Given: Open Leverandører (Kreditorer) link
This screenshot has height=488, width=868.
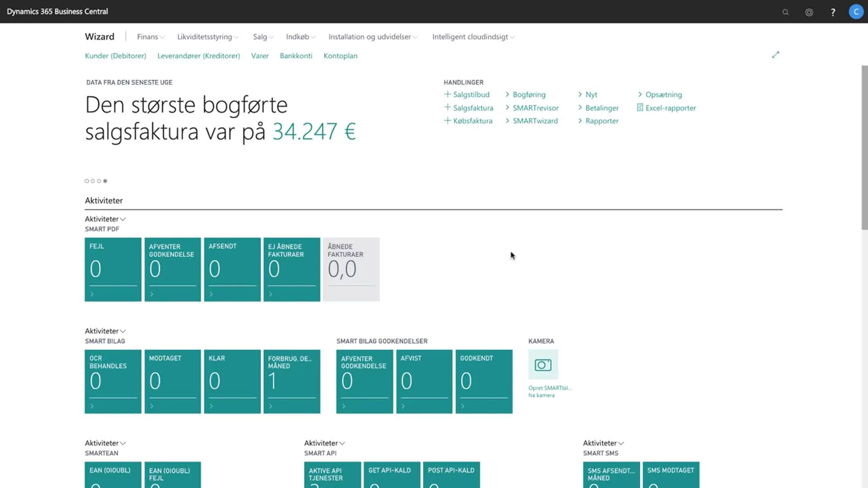Looking at the screenshot, I should [198, 56].
